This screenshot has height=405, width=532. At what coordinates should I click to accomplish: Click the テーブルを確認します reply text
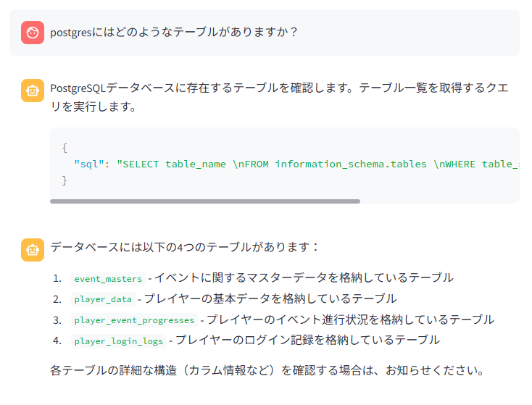coord(279,88)
